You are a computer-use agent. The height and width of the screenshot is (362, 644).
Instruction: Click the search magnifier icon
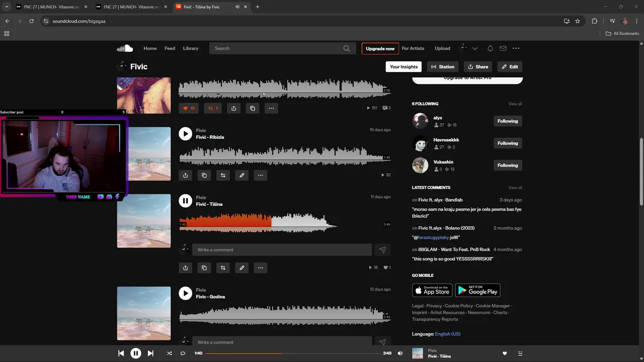[347, 48]
